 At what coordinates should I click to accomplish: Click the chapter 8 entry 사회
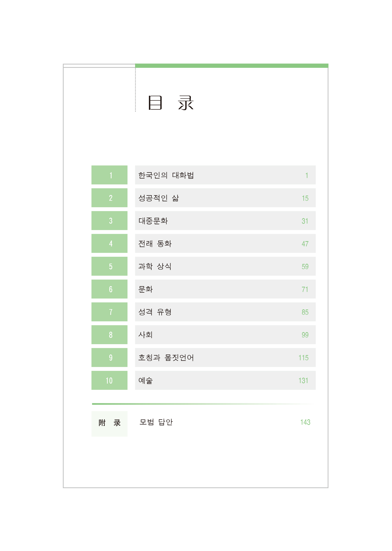point(145,335)
